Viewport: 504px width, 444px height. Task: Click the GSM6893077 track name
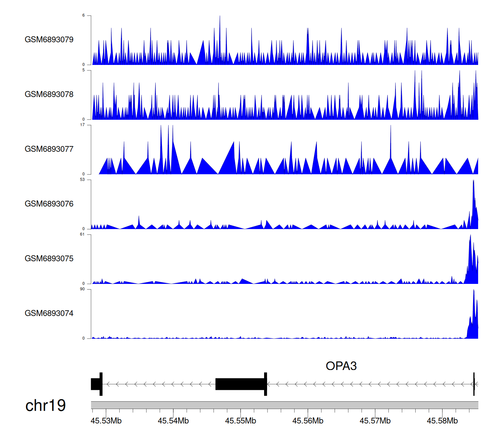point(49,149)
